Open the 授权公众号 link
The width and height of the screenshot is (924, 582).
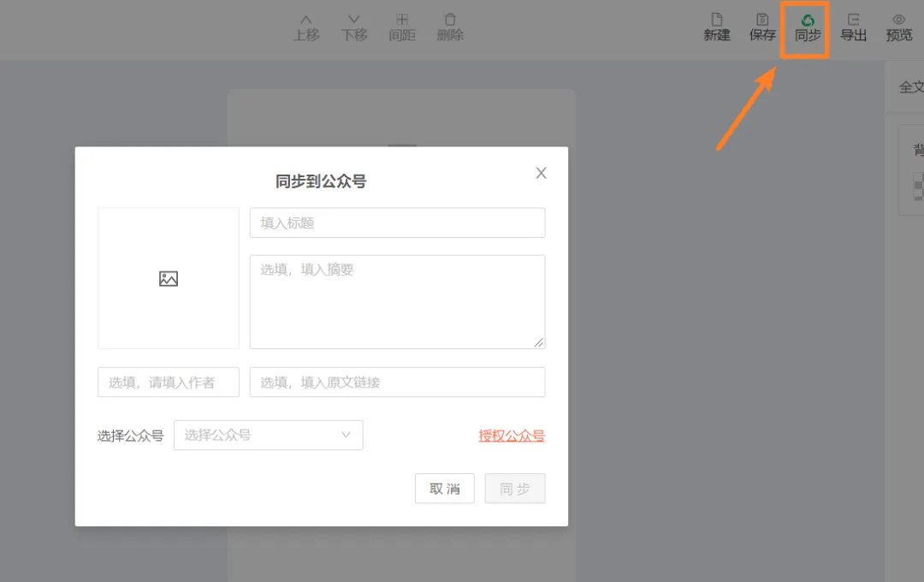click(x=512, y=436)
